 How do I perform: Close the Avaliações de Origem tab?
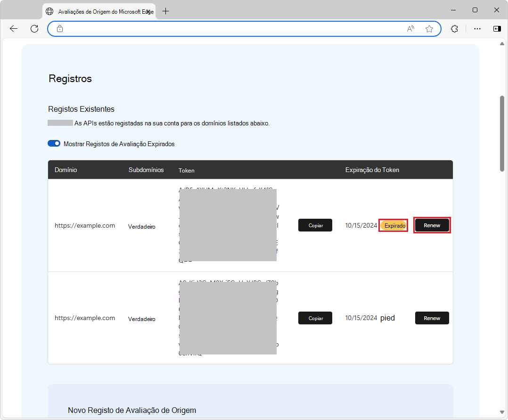[148, 12]
